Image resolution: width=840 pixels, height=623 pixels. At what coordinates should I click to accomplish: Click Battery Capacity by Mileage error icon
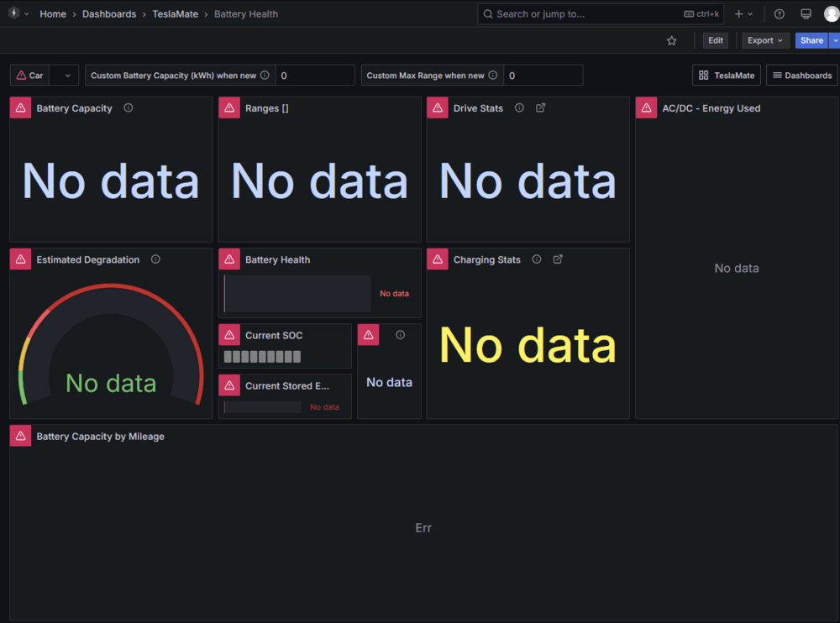(20, 436)
